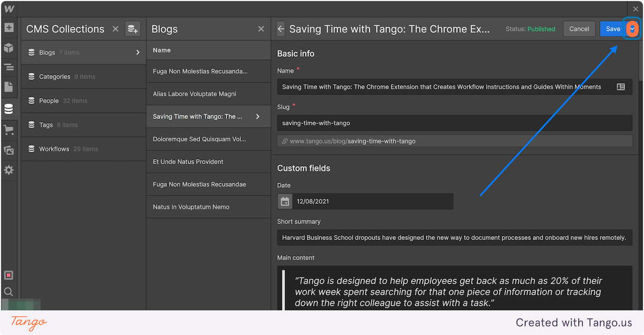Click the Main content rich text area
644x335 pixels.
[455, 289]
